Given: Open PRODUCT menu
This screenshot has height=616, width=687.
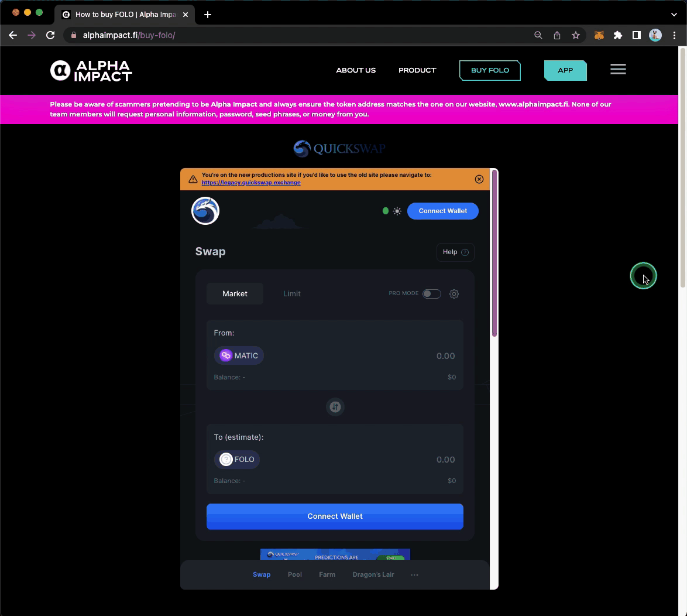Looking at the screenshot, I should 417,70.
